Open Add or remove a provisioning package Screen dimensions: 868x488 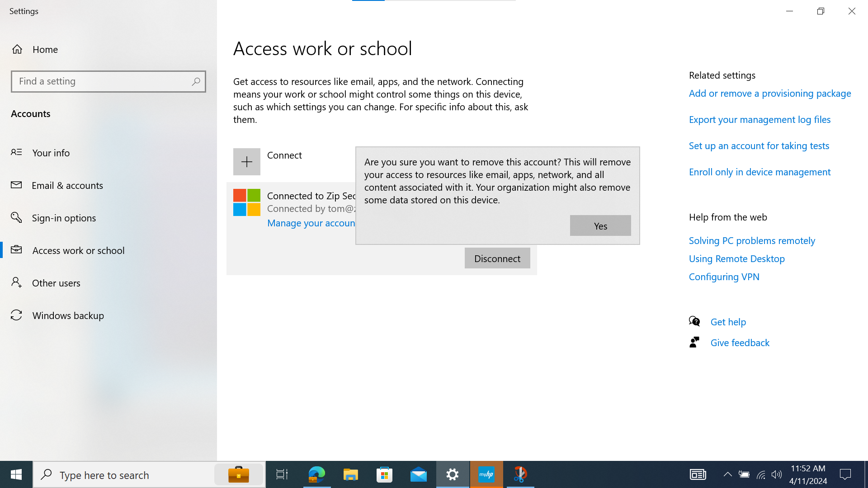769,94
